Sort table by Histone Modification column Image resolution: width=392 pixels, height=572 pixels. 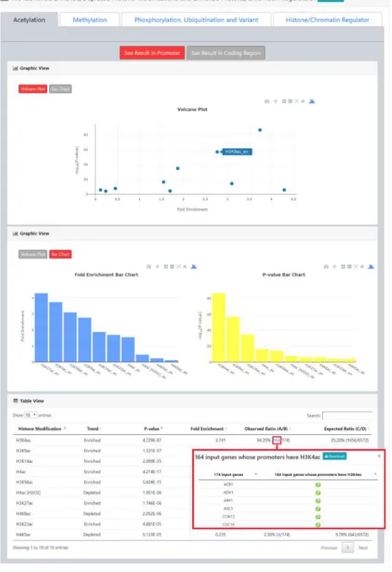(x=40, y=429)
